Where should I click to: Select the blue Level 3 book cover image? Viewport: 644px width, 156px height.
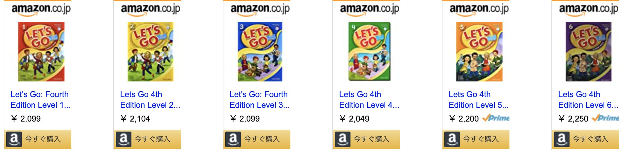click(x=260, y=52)
